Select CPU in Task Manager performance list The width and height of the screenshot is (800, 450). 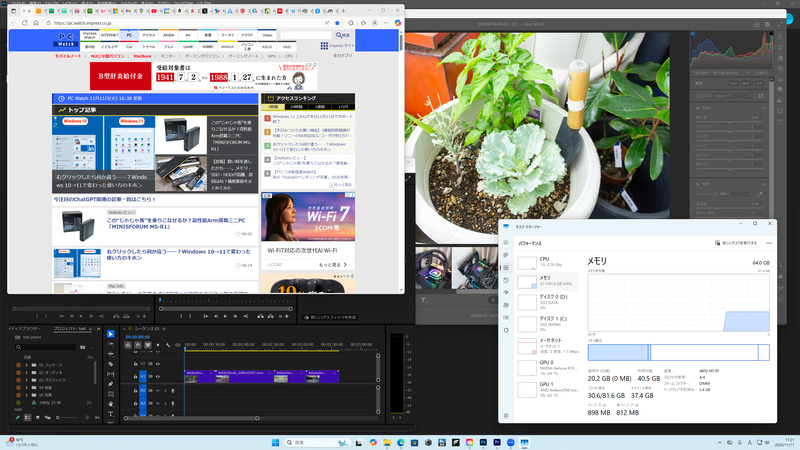click(x=547, y=262)
